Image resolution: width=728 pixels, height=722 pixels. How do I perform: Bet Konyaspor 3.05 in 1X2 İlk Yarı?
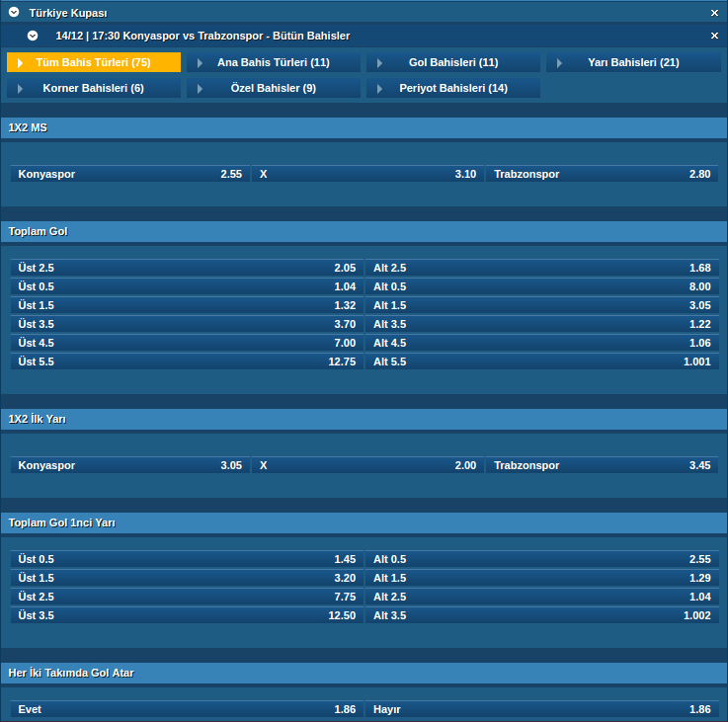point(130,465)
